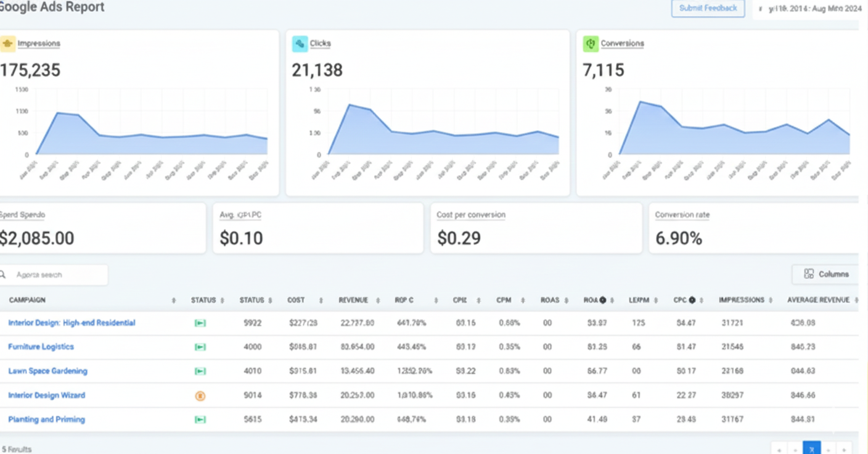Toggle status icon for Interior Design: High-end Residential
Screen dimensions: 868x454
pos(200,323)
